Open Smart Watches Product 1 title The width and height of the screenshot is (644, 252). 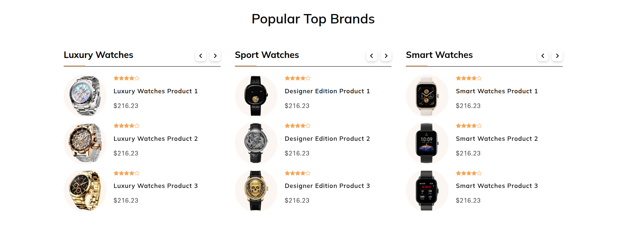496,91
